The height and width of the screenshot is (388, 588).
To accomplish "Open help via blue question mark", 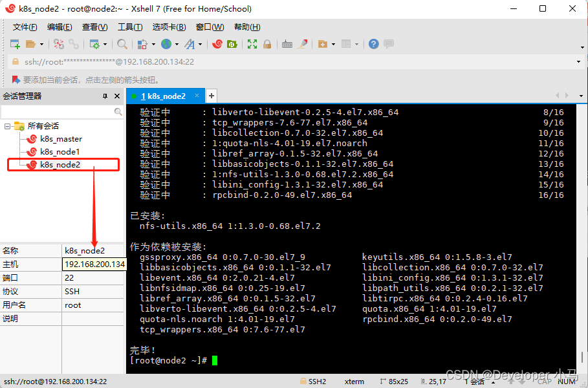I will 373,44.
